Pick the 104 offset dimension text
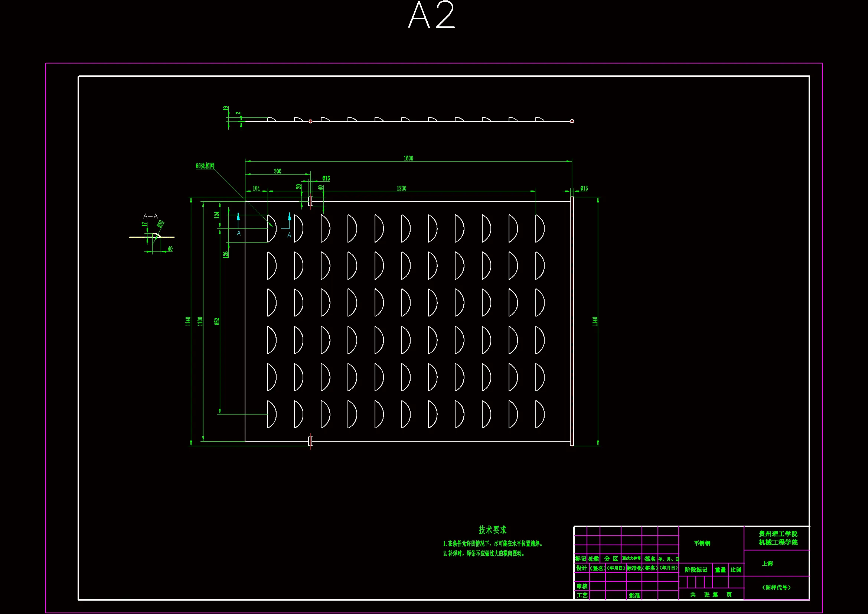Image resolution: width=868 pixels, height=614 pixels. 256,188
